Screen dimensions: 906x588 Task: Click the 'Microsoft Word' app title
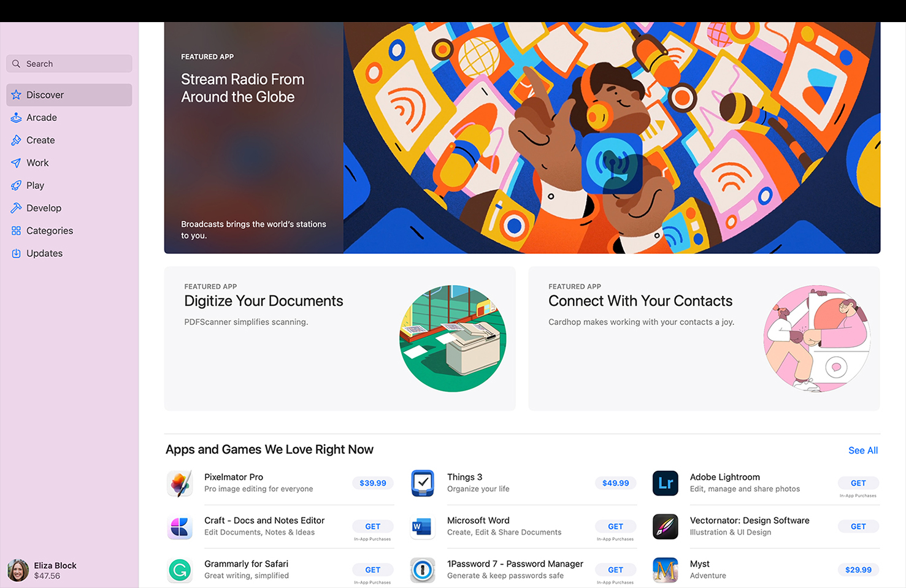[478, 521]
